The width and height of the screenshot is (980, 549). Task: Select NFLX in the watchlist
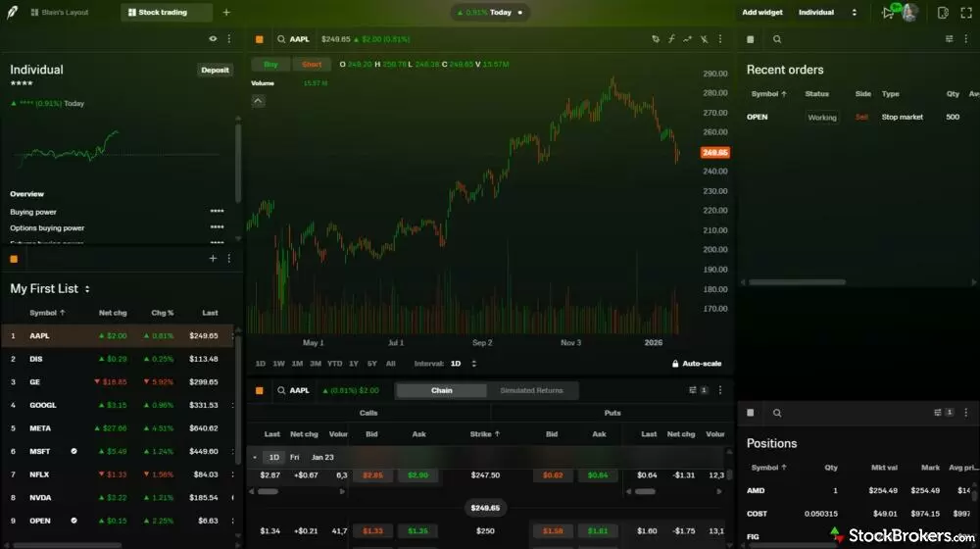click(118, 474)
